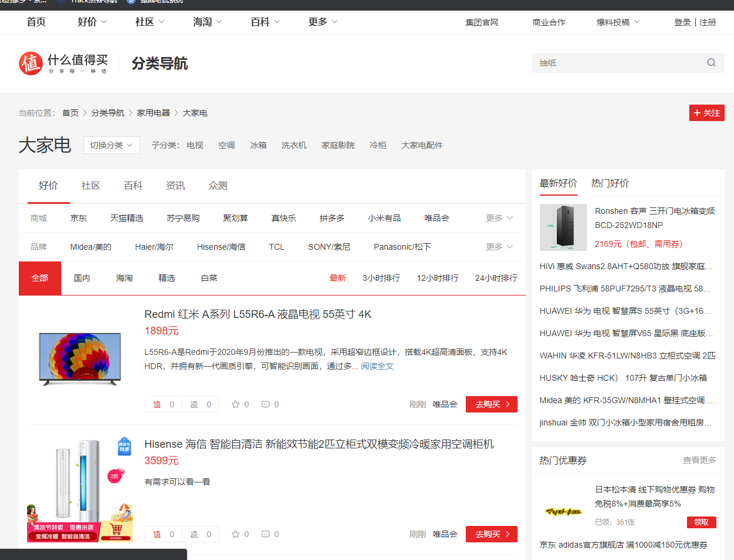The image size is (734, 560).
Task: Filter deals by 白菜
Action: coord(209,278)
